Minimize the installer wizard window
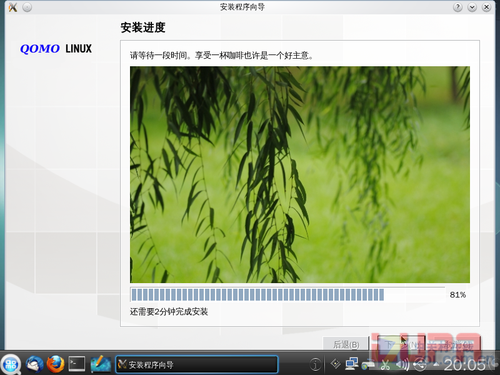 pos(472,7)
